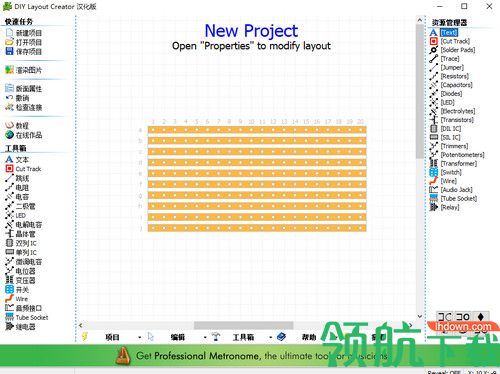Select the 开关 switch tool

pyautogui.click(x=17, y=290)
